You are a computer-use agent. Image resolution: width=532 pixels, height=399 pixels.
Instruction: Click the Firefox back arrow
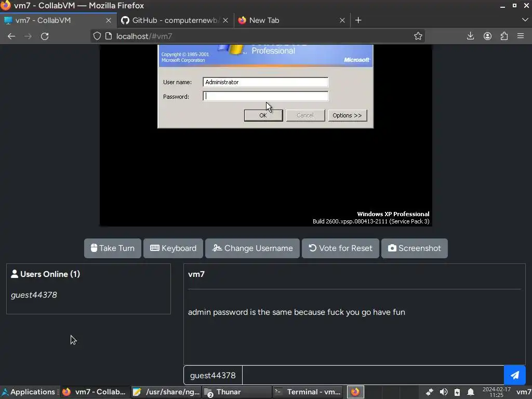click(11, 36)
